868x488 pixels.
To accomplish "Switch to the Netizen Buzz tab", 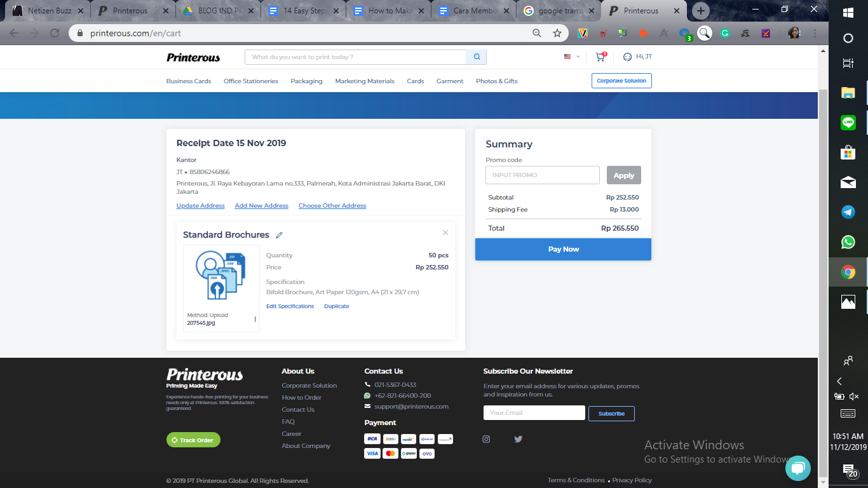I will (x=48, y=11).
